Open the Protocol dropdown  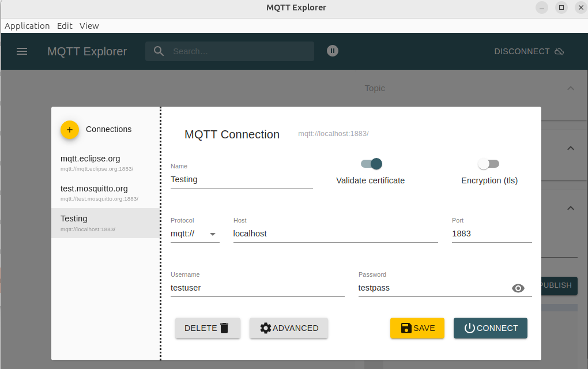click(x=195, y=234)
